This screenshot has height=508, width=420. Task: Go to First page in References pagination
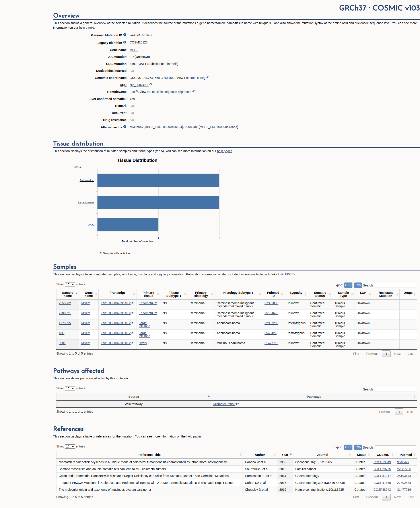pos(356,497)
